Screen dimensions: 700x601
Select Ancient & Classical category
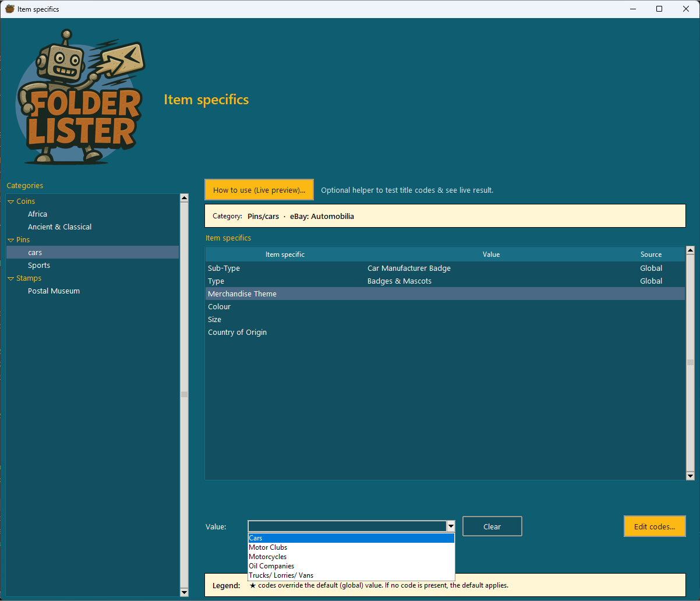pos(59,227)
